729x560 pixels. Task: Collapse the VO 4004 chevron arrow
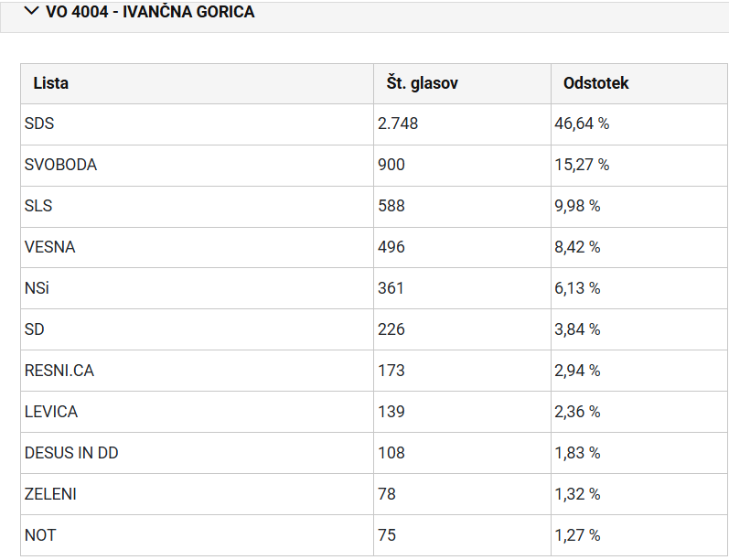click(x=31, y=11)
